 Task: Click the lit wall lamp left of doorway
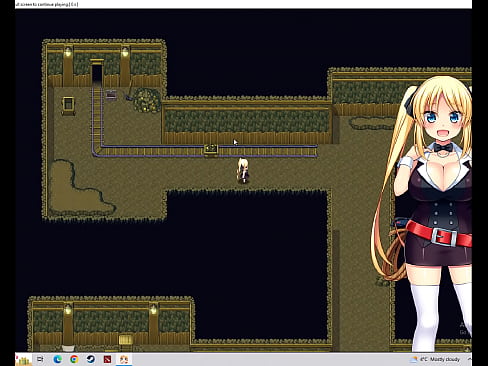click(x=68, y=52)
